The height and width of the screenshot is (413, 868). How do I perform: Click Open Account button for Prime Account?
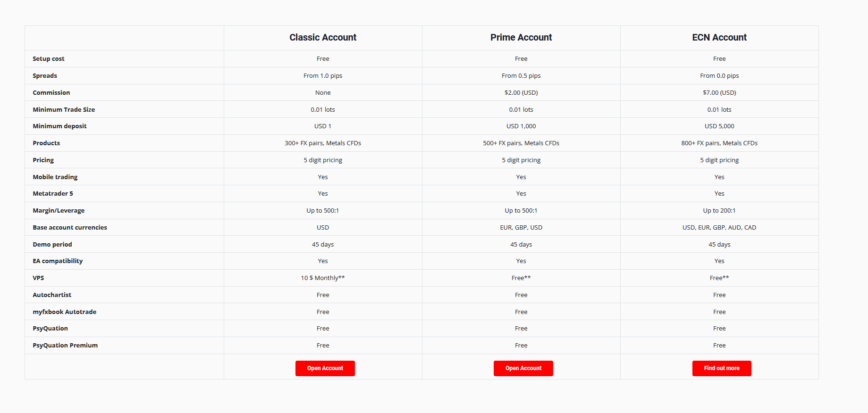coord(523,368)
